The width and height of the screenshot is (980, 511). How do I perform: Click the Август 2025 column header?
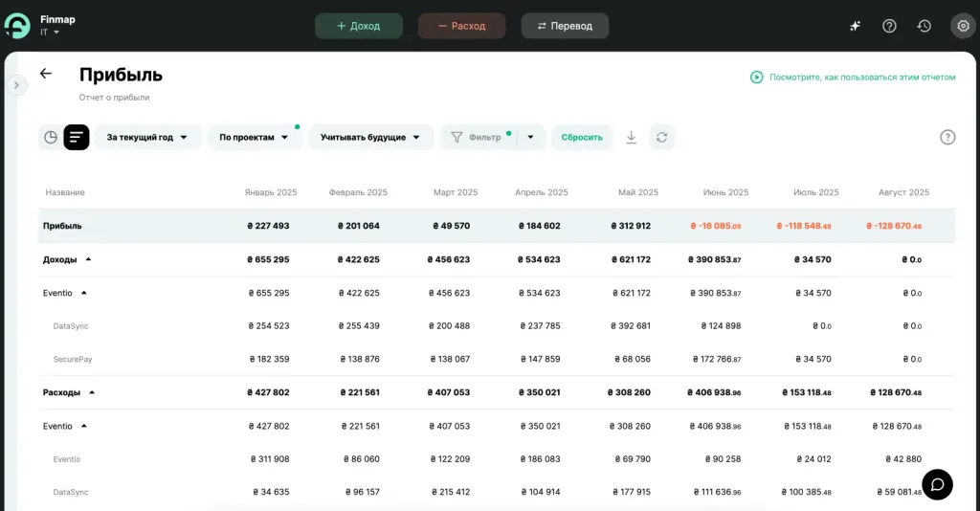(903, 192)
